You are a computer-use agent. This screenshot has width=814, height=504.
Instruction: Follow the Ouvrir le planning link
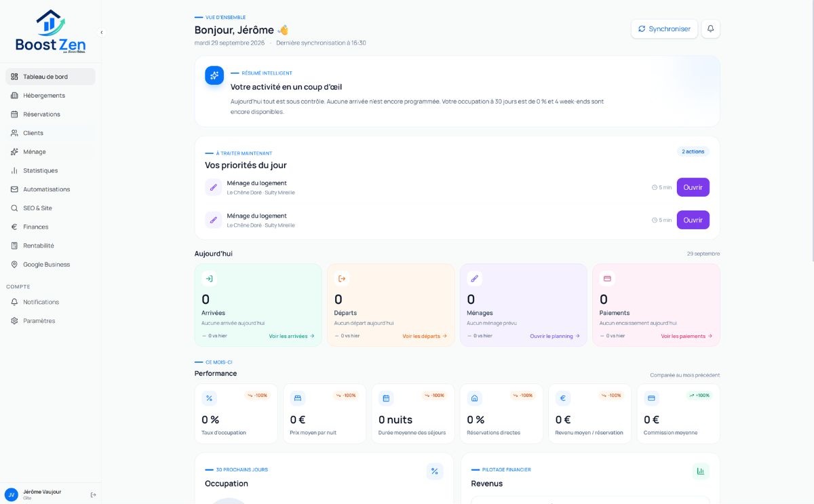click(555, 336)
